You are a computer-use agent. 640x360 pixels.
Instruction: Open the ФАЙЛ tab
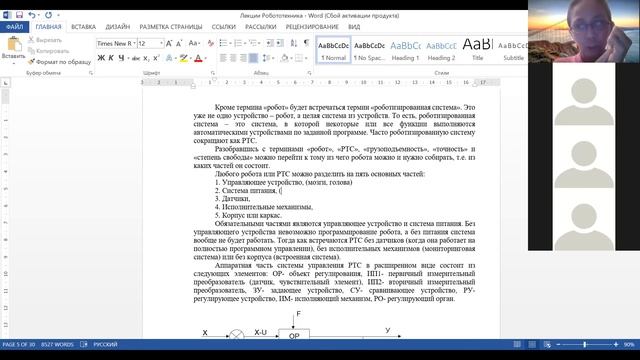coord(14,27)
